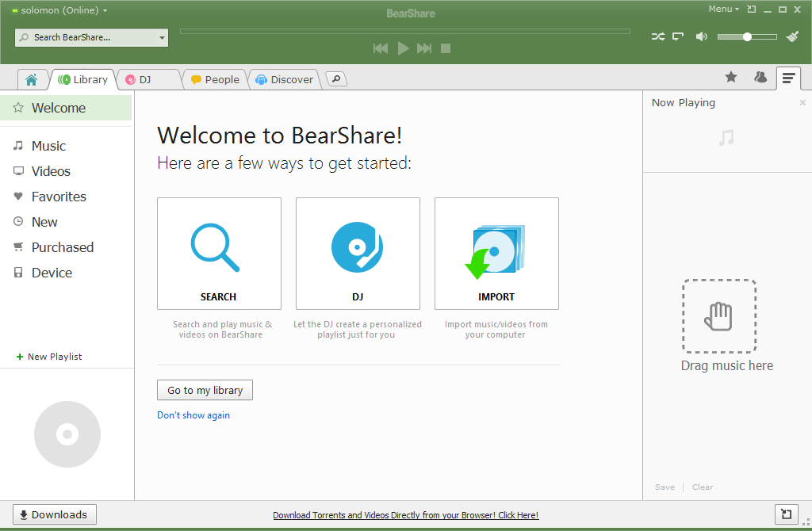Open the Downloads button
Viewport: 812px width, 531px height.
pos(55,514)
